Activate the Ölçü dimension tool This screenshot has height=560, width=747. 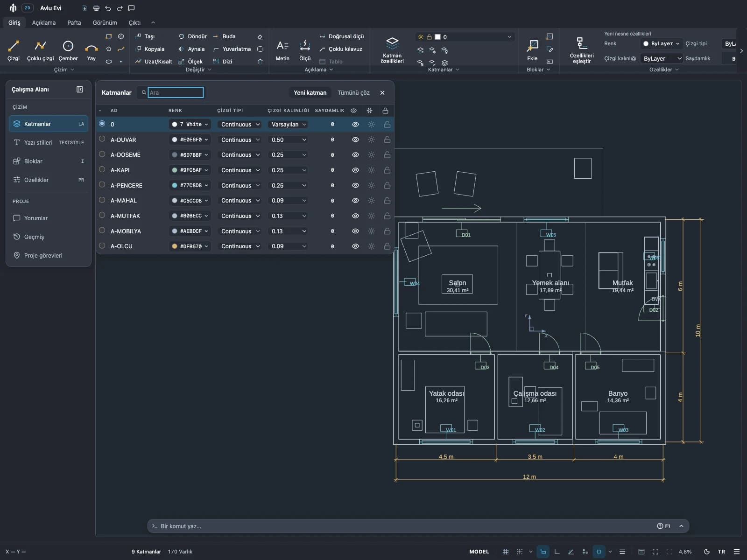(305, 51)
